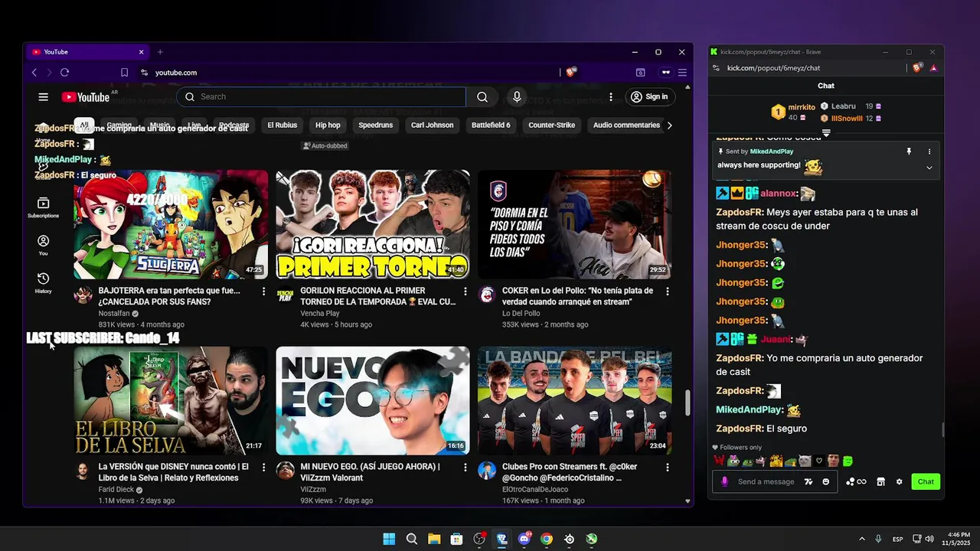
Task: Open more options for BAJOTERRA video
Action: [263, 292]
